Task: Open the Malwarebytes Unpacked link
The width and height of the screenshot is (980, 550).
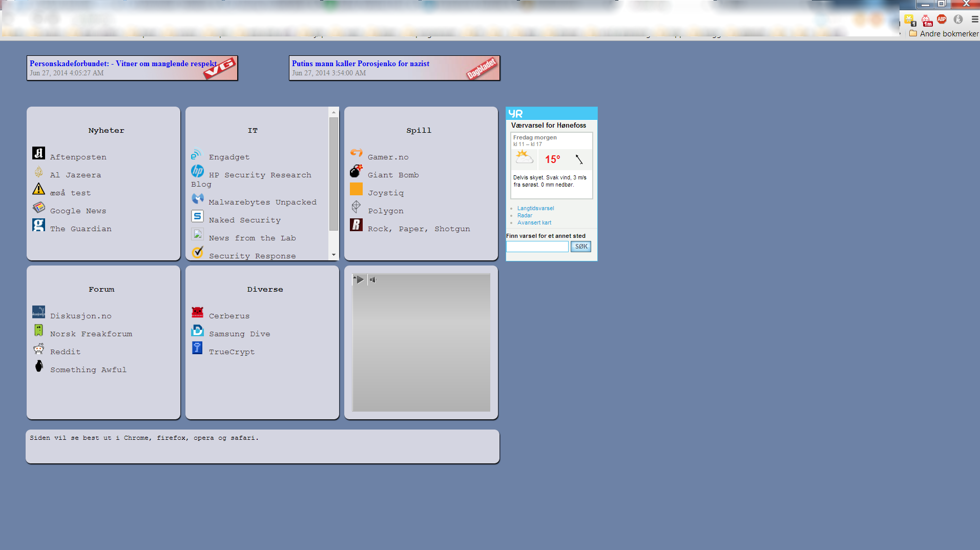Action: [263, 202]
